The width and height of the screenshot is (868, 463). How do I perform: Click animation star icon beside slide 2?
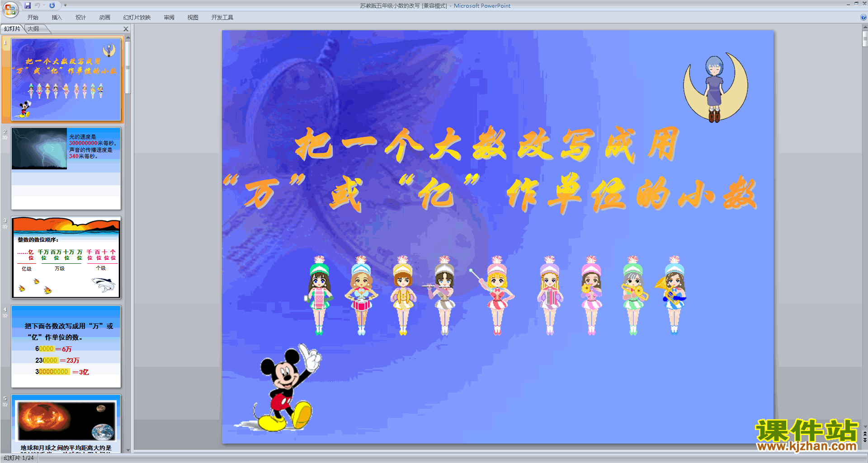click(x=5, y=137)
